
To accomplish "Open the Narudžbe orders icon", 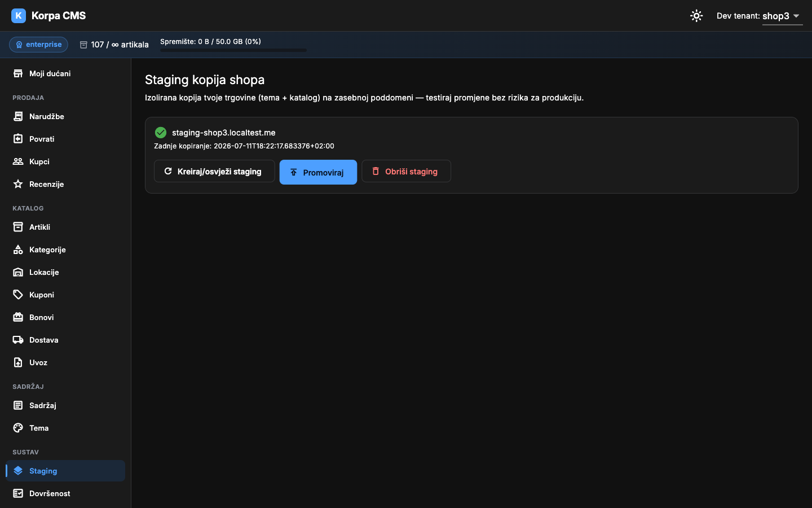I will click(x=18, y=116).
